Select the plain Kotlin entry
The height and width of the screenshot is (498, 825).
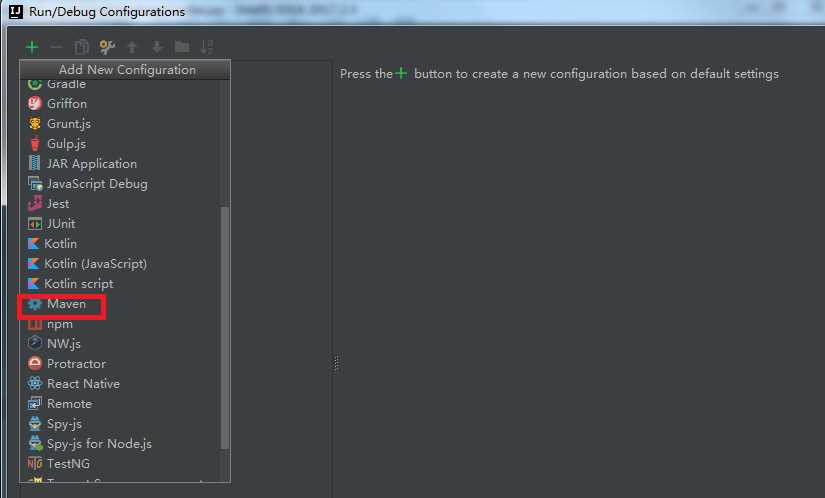(61, 243)
